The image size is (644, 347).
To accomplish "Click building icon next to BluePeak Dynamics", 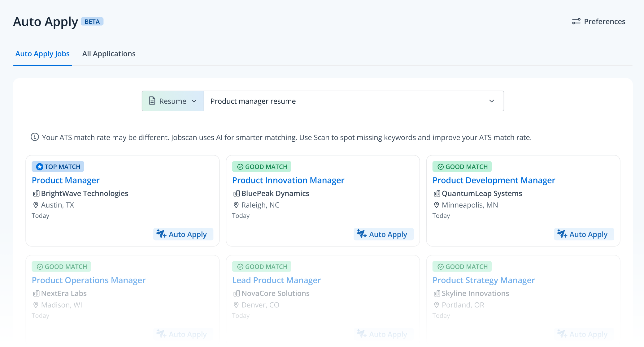I will [x=237, y=194].
